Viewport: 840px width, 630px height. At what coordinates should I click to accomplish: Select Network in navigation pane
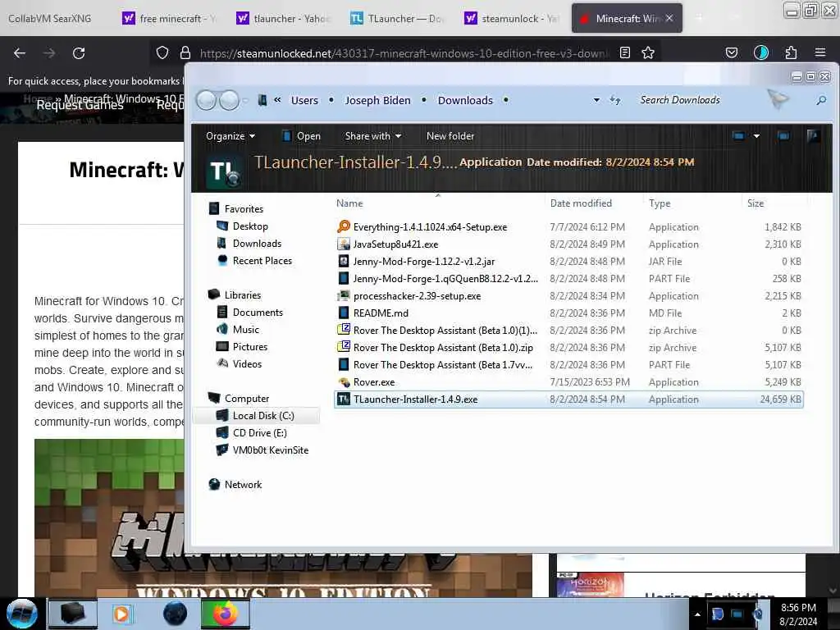243,484
